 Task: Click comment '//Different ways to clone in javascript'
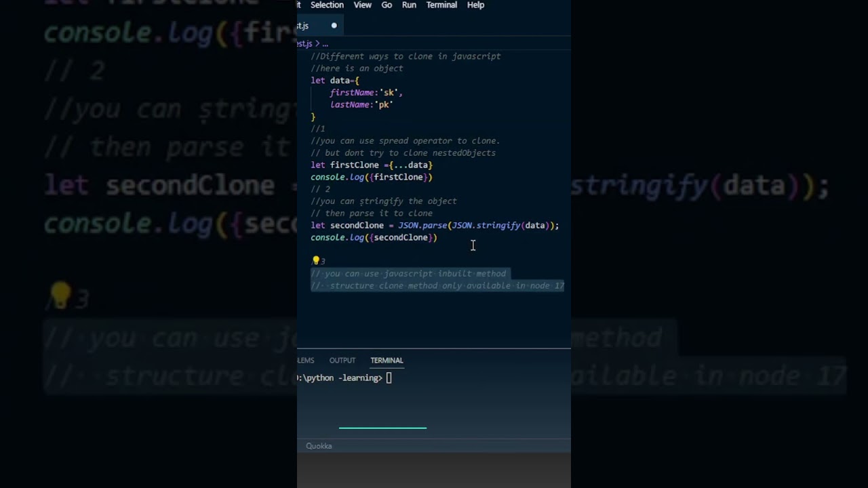pos(406,56)
